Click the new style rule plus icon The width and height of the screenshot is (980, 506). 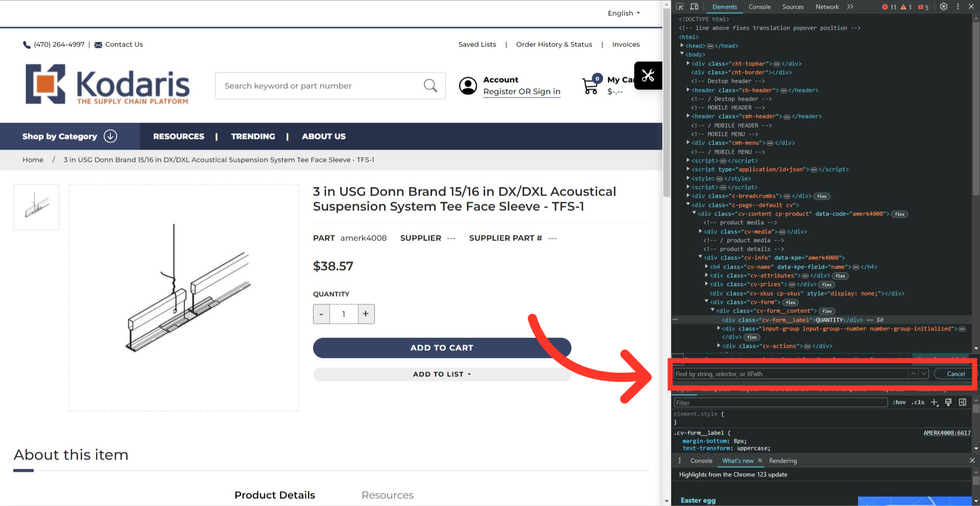[x=934, y=402]
